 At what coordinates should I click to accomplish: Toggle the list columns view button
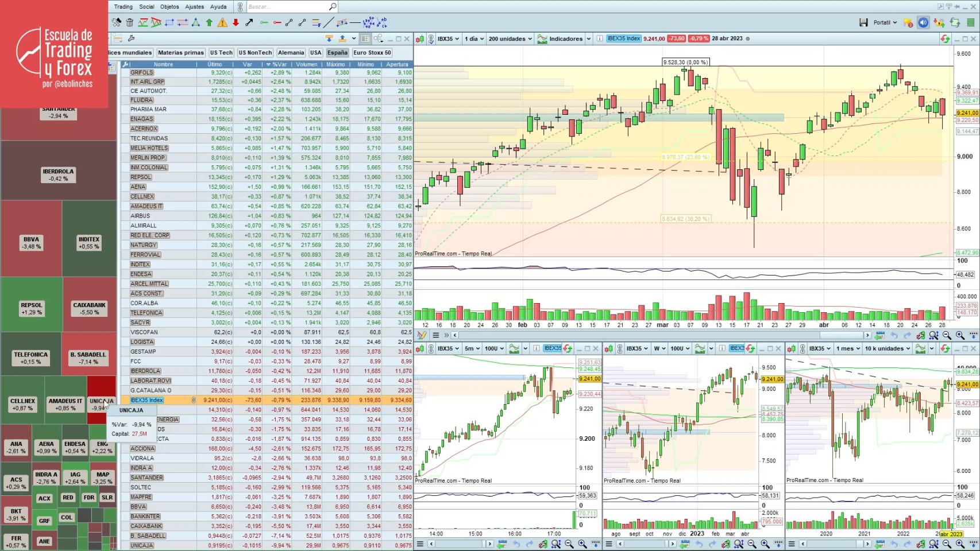pyautogui.click(x=365, y=38)
